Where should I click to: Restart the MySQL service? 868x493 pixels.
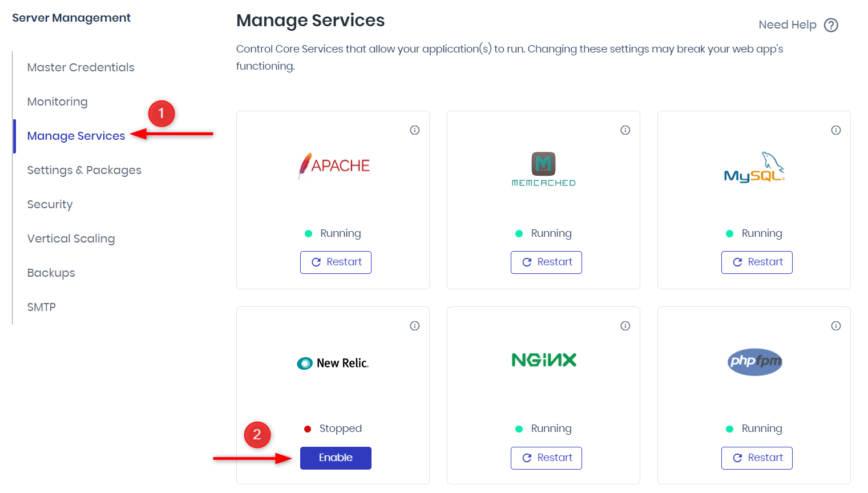point(757,262)
